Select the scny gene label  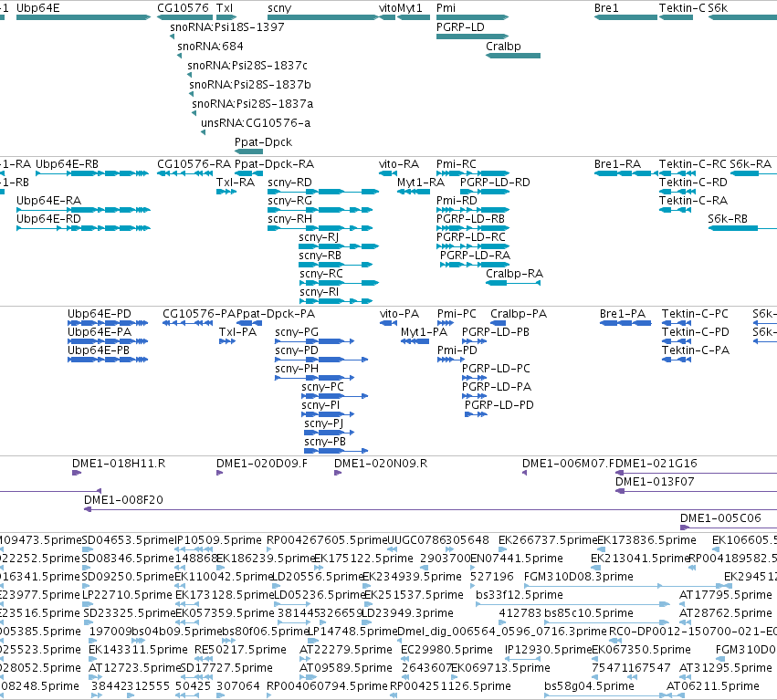279,8
